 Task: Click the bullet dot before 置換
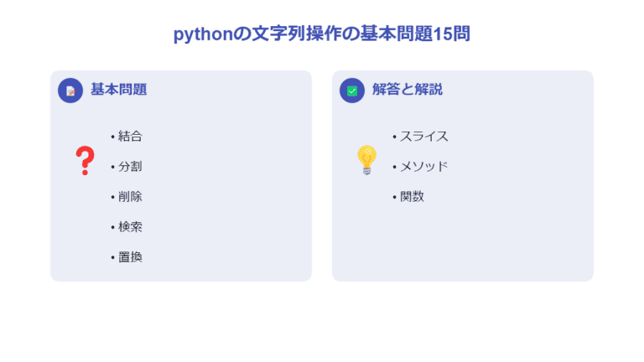pos(112,257)
